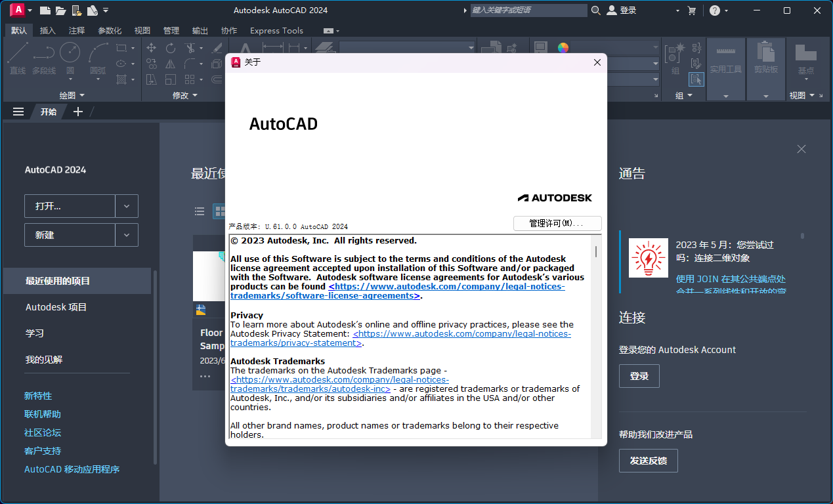Switch to the 管理 ribbon tab
833x504 pixels.
171,31
